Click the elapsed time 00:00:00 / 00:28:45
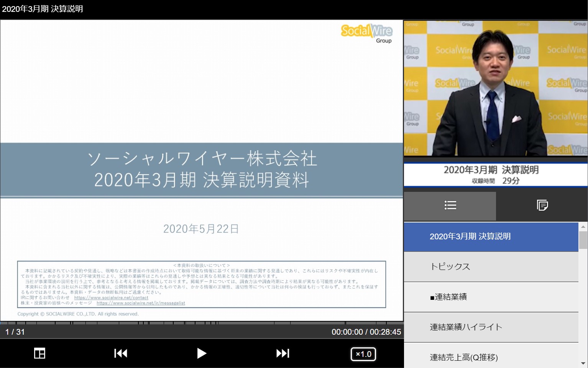The width and height of the screenshot is (588, 368). pyautogui.click(x=366, y=332)
